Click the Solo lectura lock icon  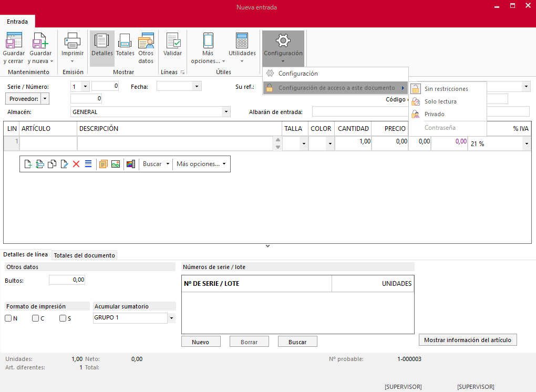tap(415, 101)
